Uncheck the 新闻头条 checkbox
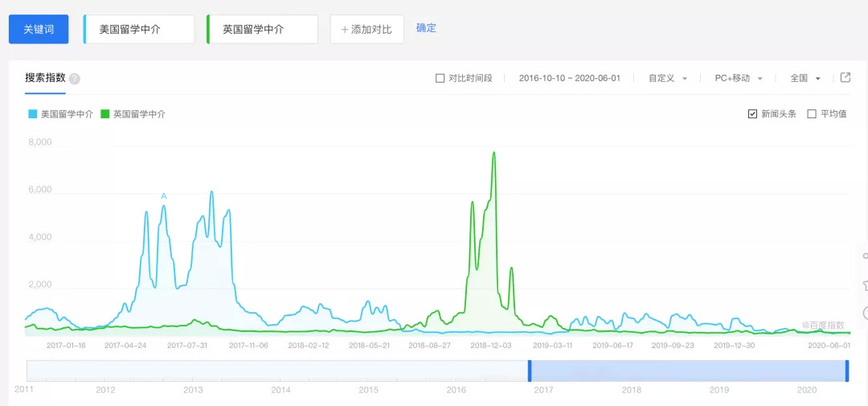Screen dimensions: 868x406 [x=752, y=114]
